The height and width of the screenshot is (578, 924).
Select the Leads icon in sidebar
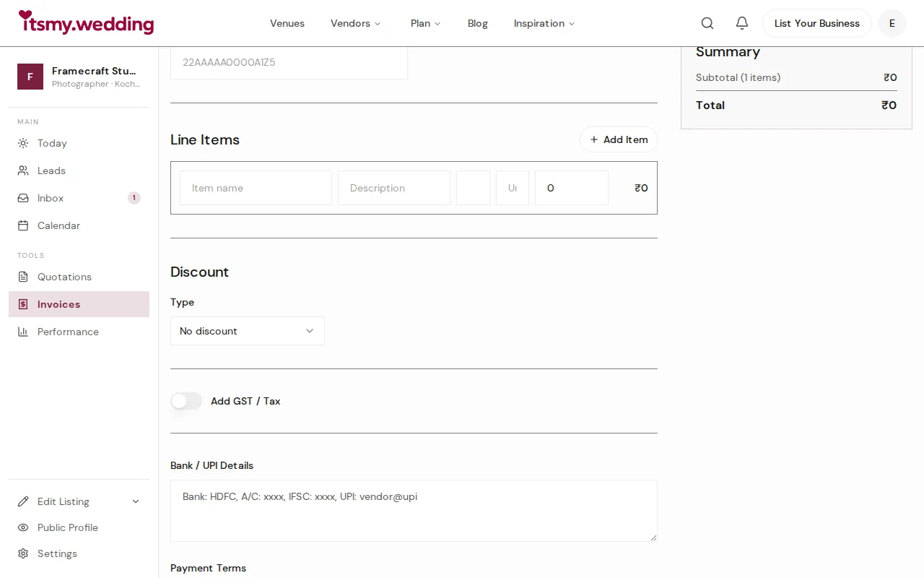point(24,171)
